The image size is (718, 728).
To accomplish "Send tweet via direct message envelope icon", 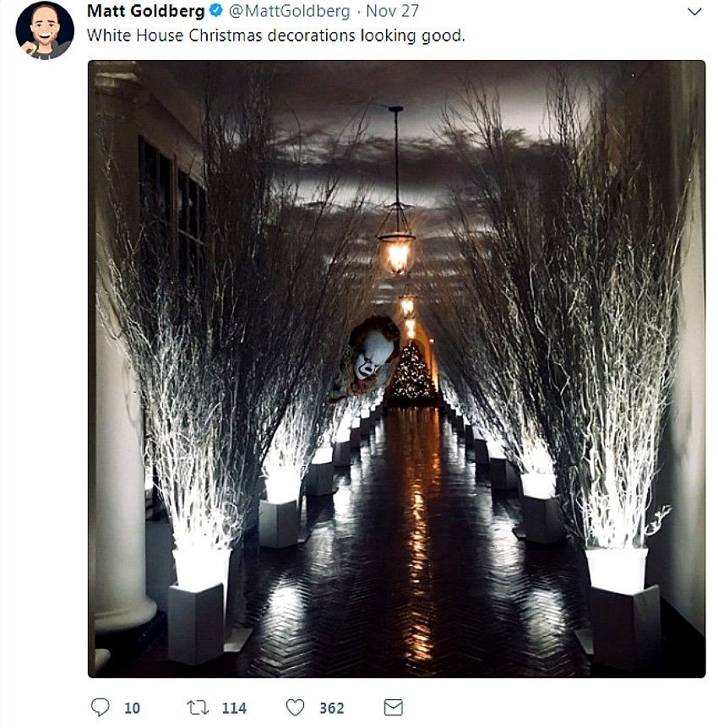I will tap(393, 708).
